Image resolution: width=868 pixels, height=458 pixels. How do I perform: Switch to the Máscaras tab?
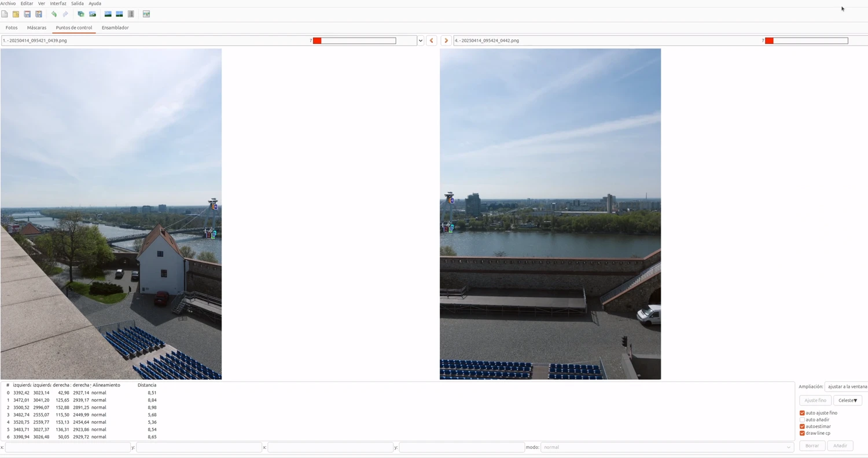point(36,28)
